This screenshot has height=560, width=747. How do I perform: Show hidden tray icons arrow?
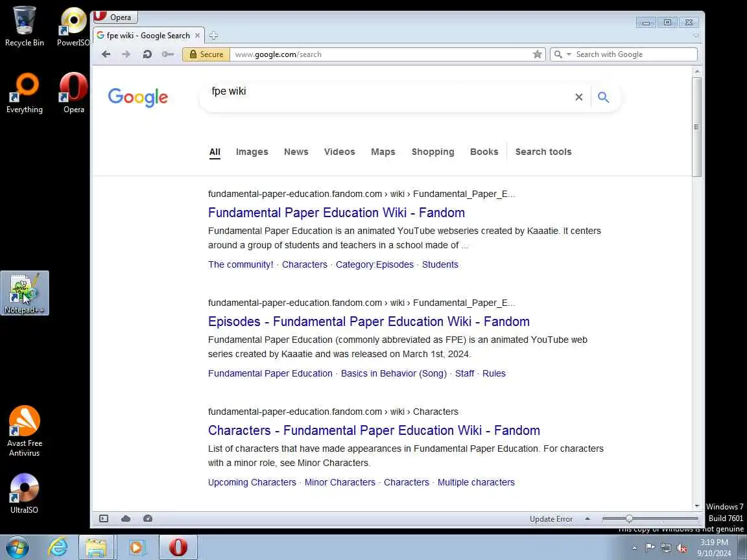(634, 548)
